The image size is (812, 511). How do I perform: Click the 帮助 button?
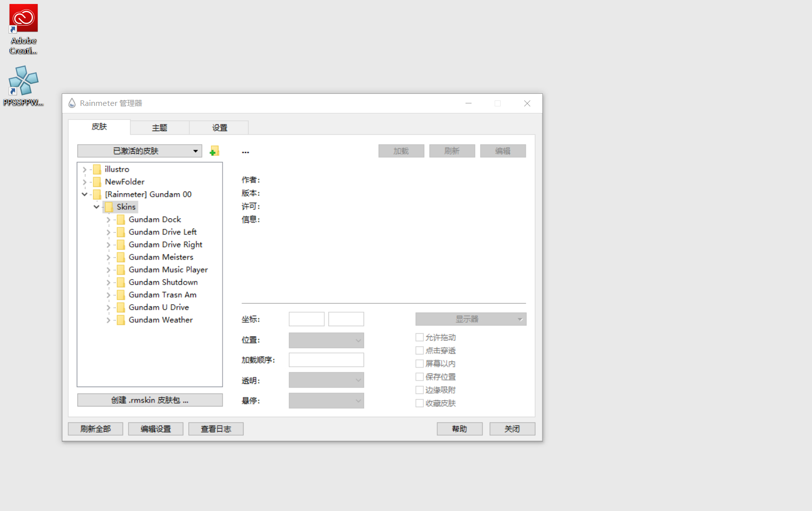click(x=459, y=429)
